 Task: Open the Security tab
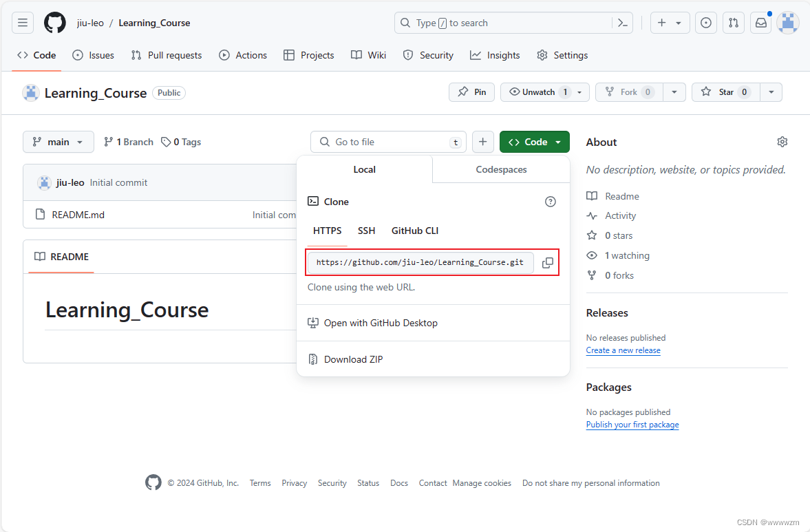tap(428, 55)
